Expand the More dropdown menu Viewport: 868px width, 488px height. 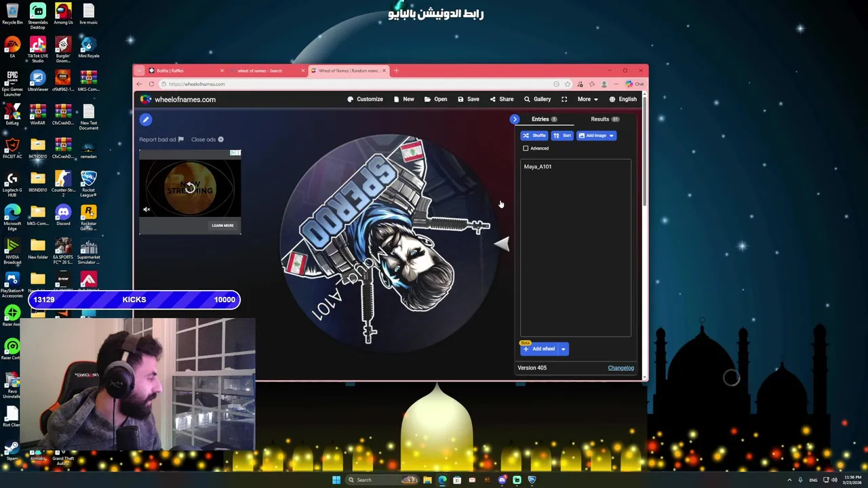tap(587, 99)
